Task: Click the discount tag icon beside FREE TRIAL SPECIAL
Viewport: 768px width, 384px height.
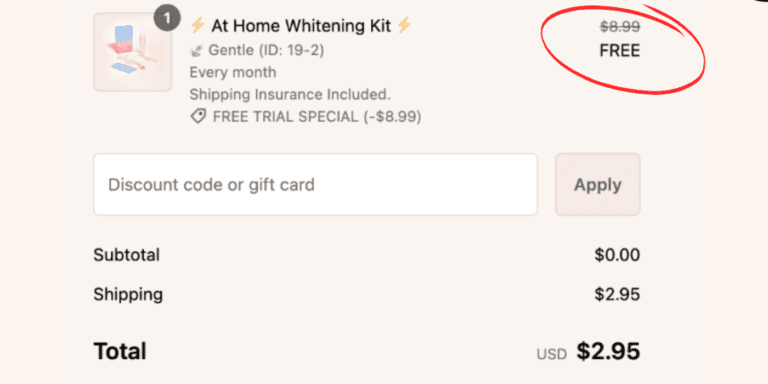Action: 198,117
